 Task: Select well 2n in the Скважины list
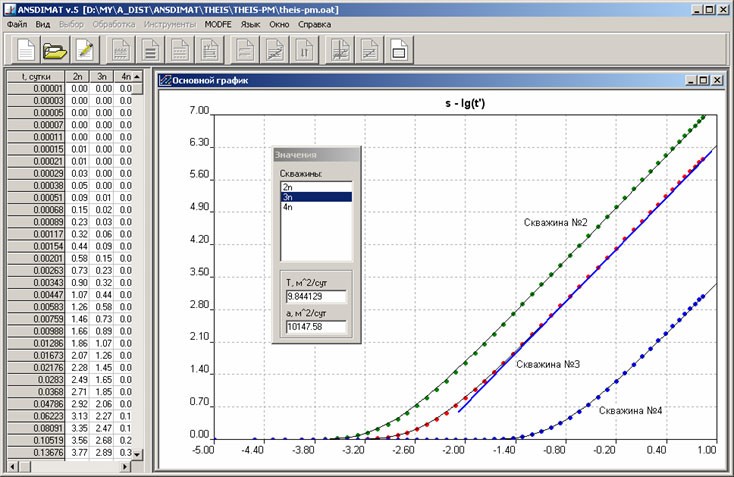point(315,186)
